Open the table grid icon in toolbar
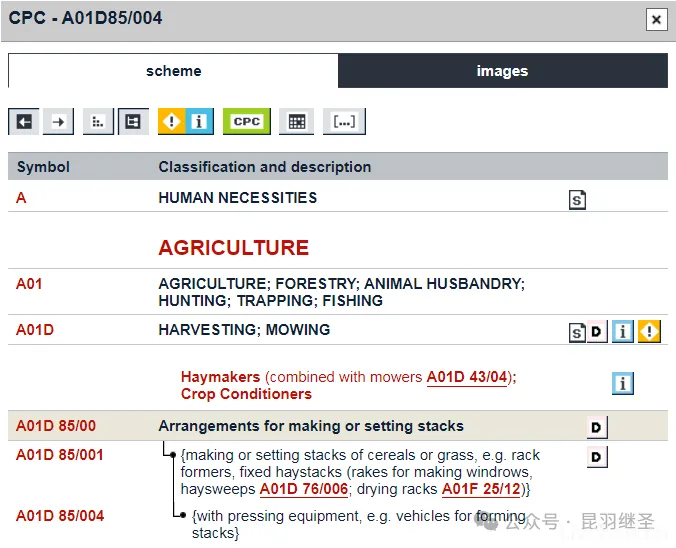 pos(296,121)
